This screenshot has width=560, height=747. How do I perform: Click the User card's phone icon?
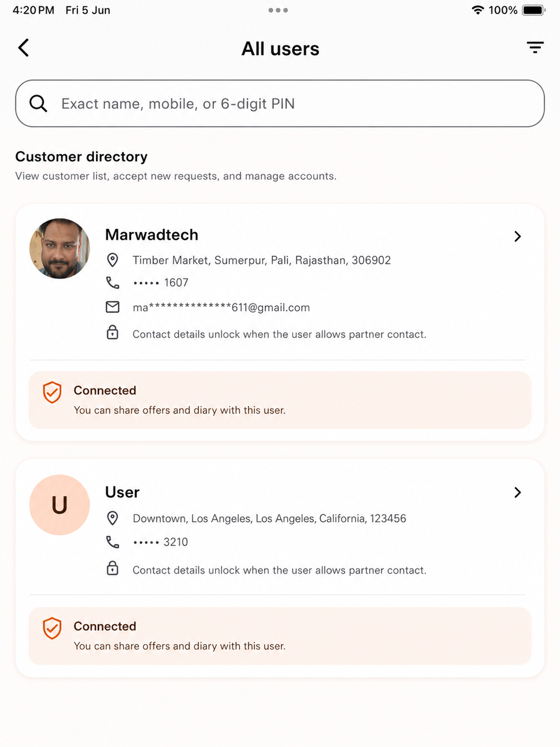click(x=112, y=542)
